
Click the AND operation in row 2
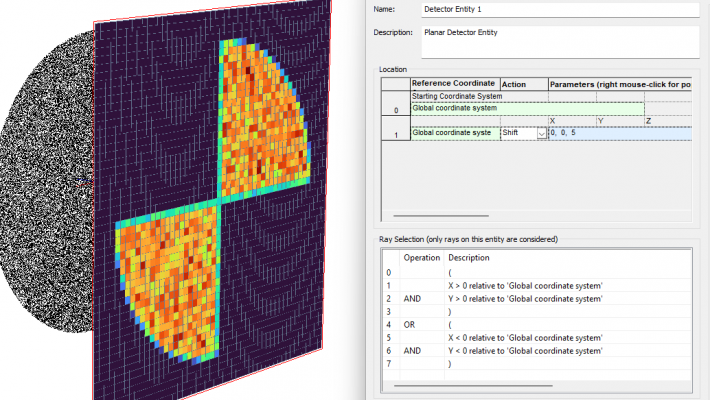412,299
